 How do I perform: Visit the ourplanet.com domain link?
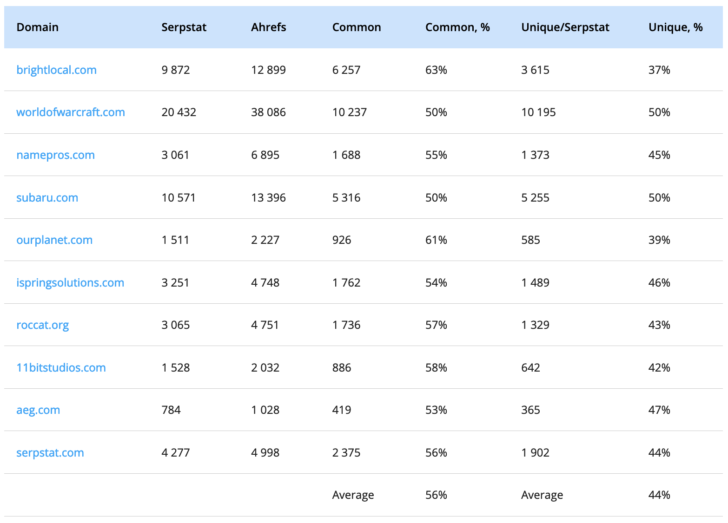click(54, 240)
